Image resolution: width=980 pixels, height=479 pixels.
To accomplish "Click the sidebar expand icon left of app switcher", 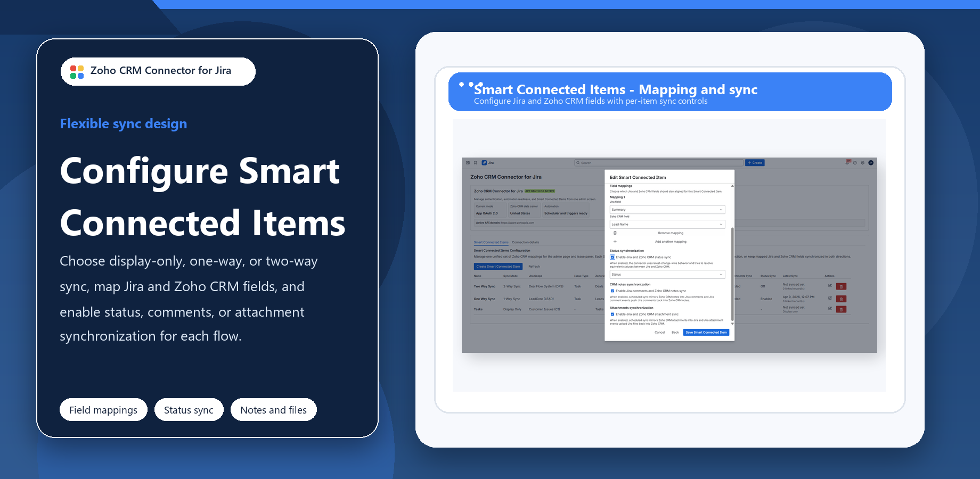I will (468, 163).
